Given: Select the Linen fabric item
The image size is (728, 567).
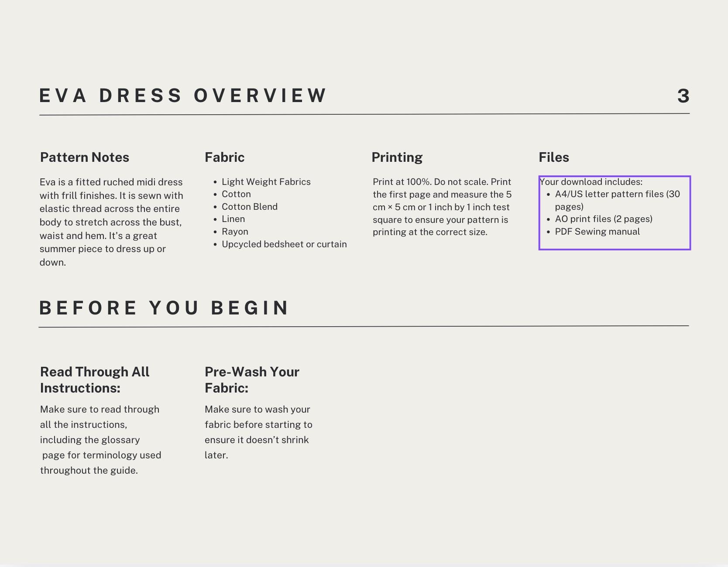Looking at the screenshot, I should [x=233, y=219].
